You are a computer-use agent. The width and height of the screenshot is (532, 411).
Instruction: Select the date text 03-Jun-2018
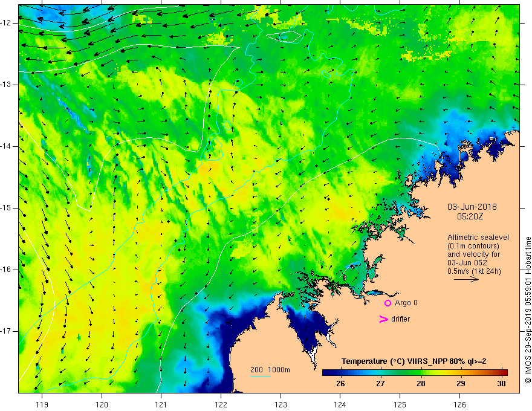(472, 207)
